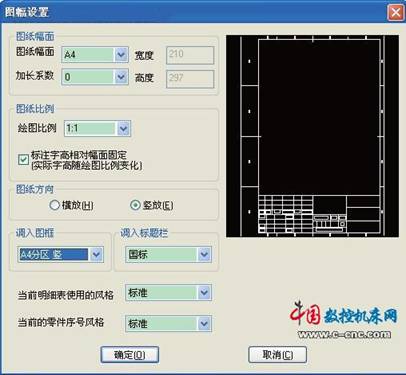
Task: Click the A4分区 竖 highlighted text field
Action: pyautogui.click(x=54, y=255)
